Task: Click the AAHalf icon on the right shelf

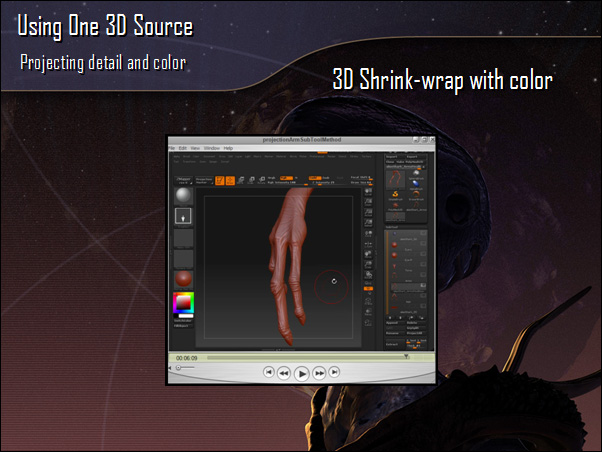Action: coord(368,222)
